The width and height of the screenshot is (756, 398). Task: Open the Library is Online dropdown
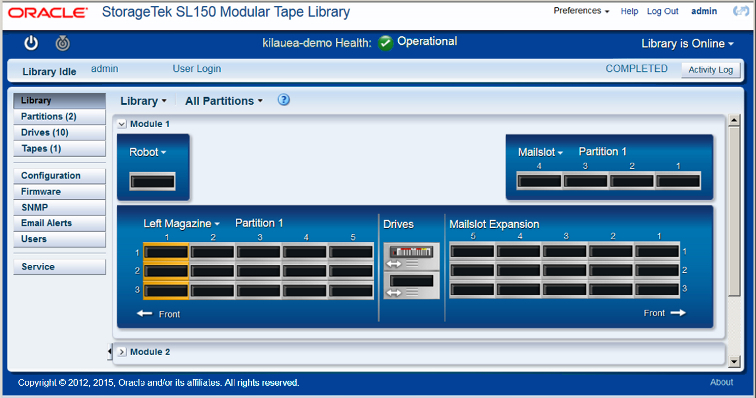click(687, 43)
